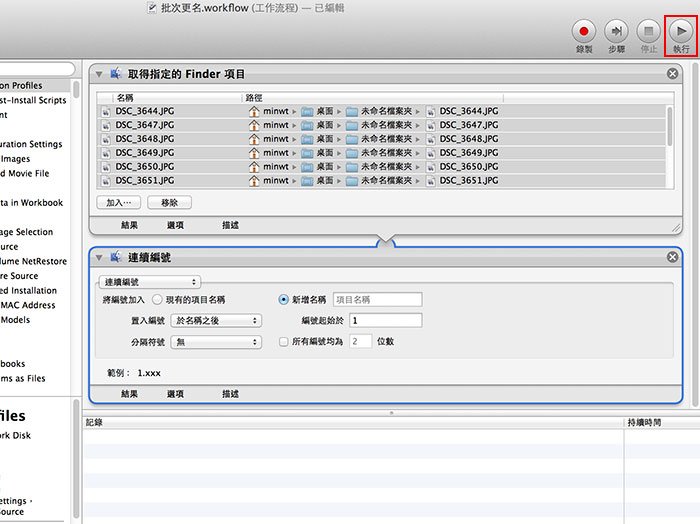Close the 取得指定的 Finder 項目 action
Screen dimensions: 700x524
pyautogui.click(x=672, y=74)
